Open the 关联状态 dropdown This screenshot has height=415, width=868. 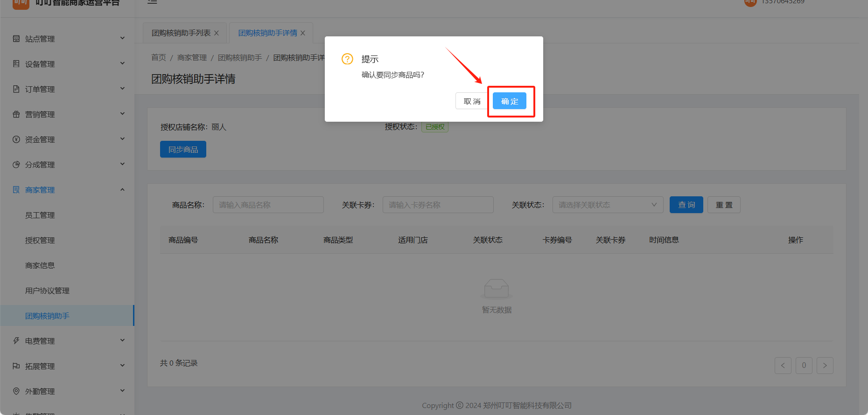pyautogui.click(x=608, y=205)
